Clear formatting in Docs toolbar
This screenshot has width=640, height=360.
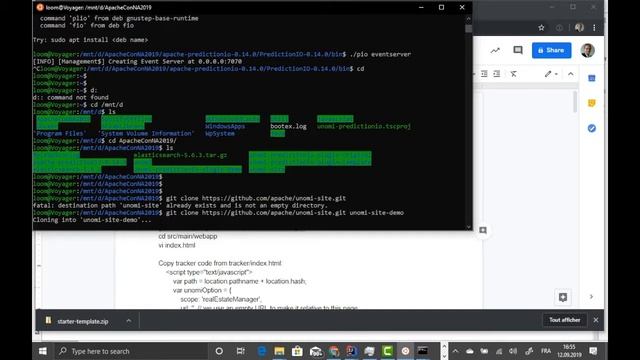[513, 74]
